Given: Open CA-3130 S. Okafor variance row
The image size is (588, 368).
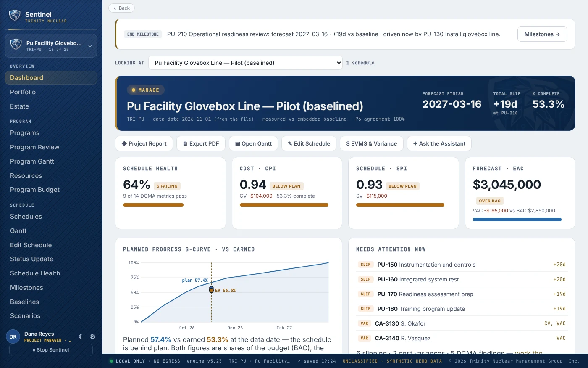Looking at the screenshot, I should (462, 323).
